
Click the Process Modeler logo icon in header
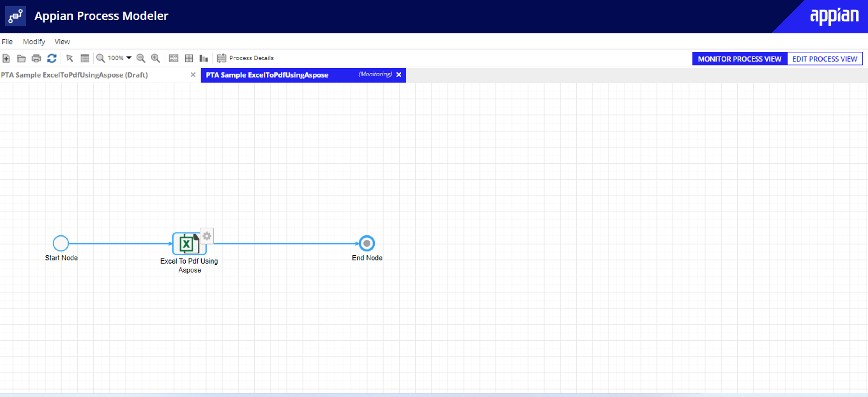point(16,16)
